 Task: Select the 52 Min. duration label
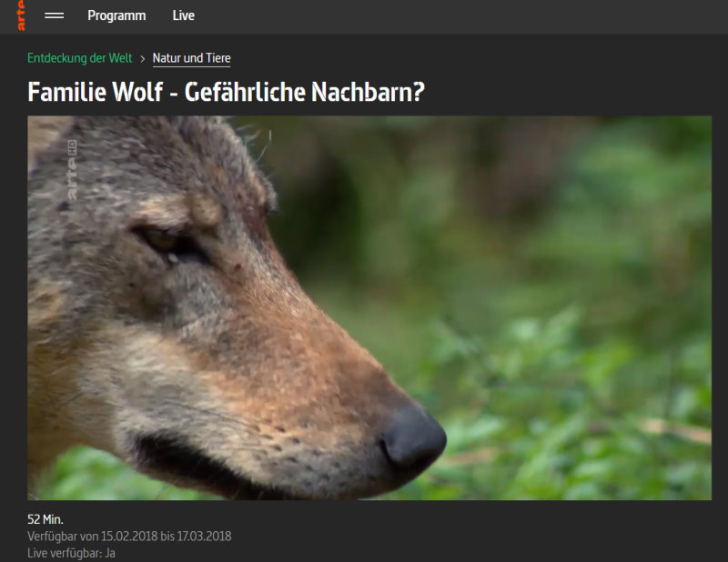[45, 519]
